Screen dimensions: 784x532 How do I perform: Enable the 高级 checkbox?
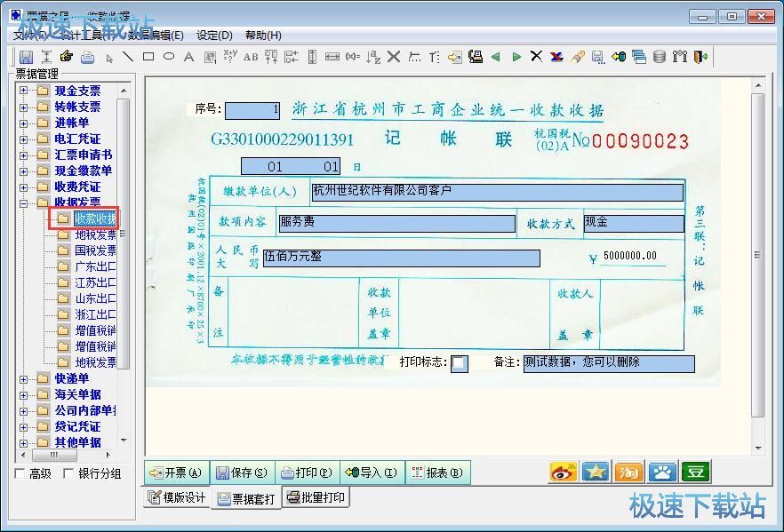[x=20, y=474]
